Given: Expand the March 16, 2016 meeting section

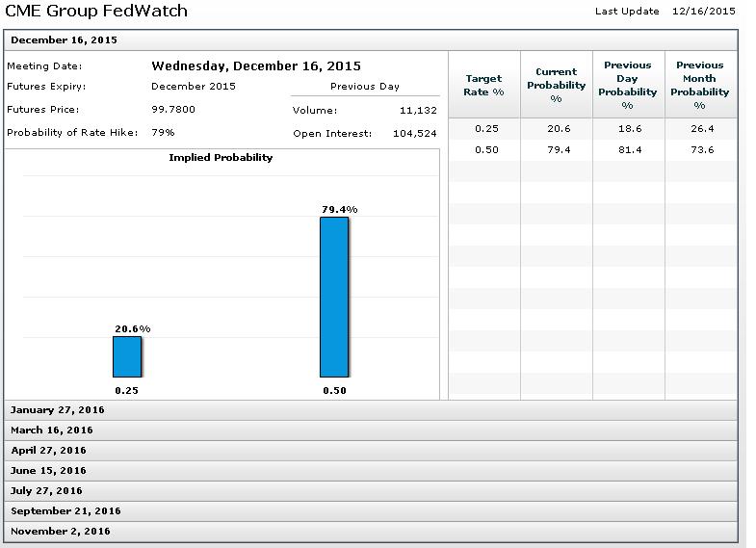Looking at the screenshot, I should click(370, 431).
